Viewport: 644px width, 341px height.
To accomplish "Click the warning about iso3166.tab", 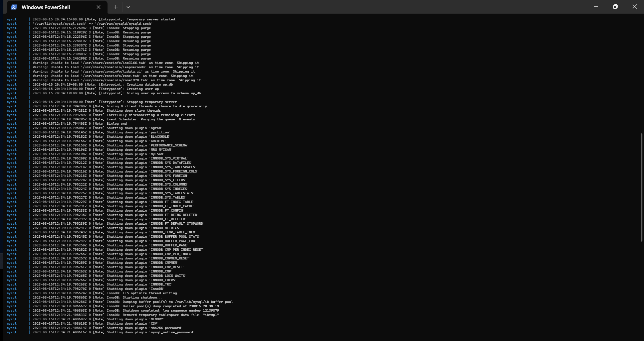I will [117, 63].
